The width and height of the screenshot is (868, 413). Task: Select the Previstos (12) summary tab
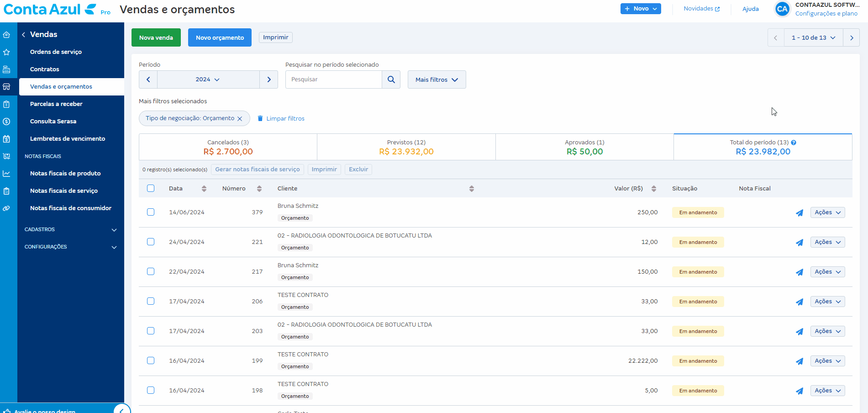(406, 147)
